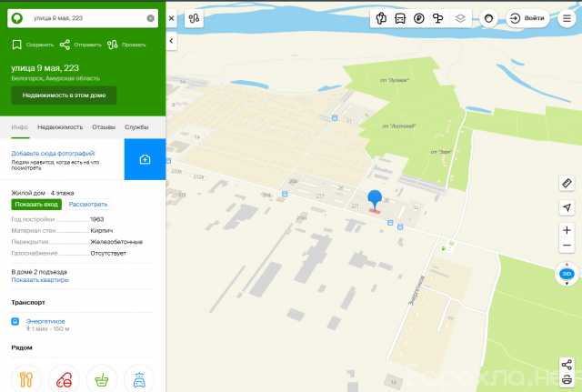This screenshot has height=392, width=582.
Task: Open nearby pharmacies pill icon
Action: [x=64, y=379]
